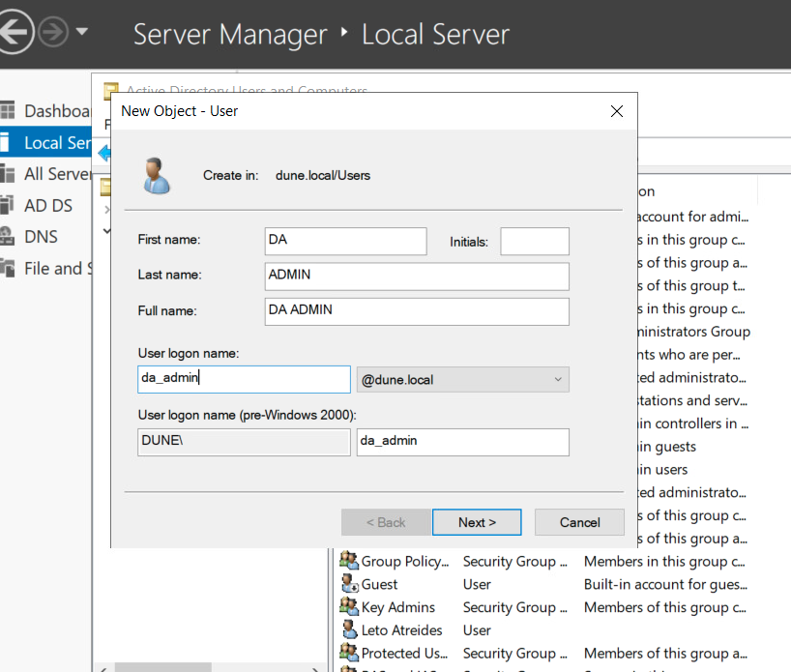Select the Key Admins group icon
791x672 pixels.
point(349,607)
